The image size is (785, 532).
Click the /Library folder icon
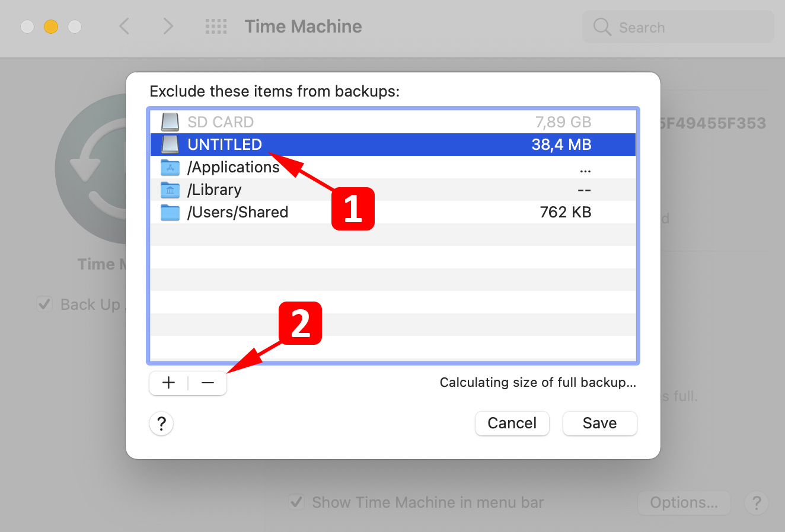[170, 190]
